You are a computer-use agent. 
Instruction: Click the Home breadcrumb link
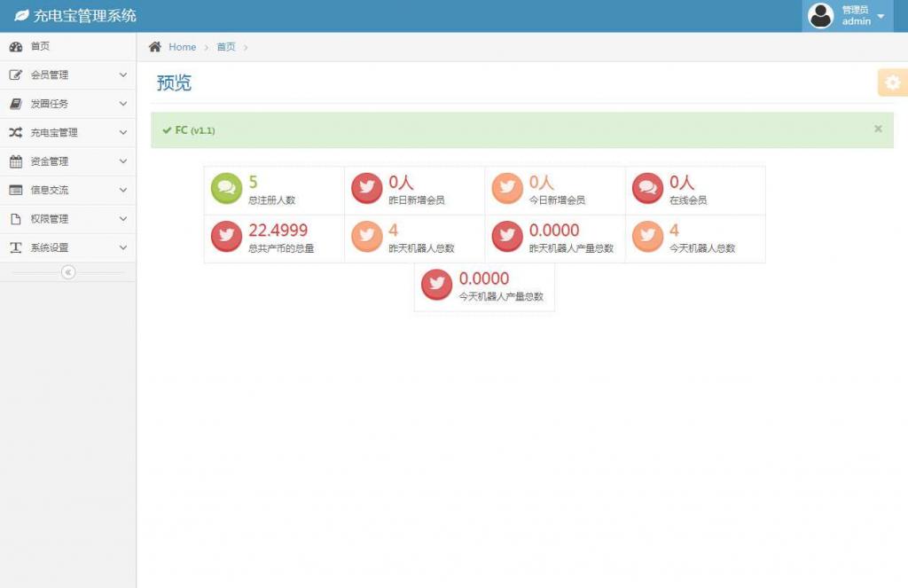click(x=182, y=47)
